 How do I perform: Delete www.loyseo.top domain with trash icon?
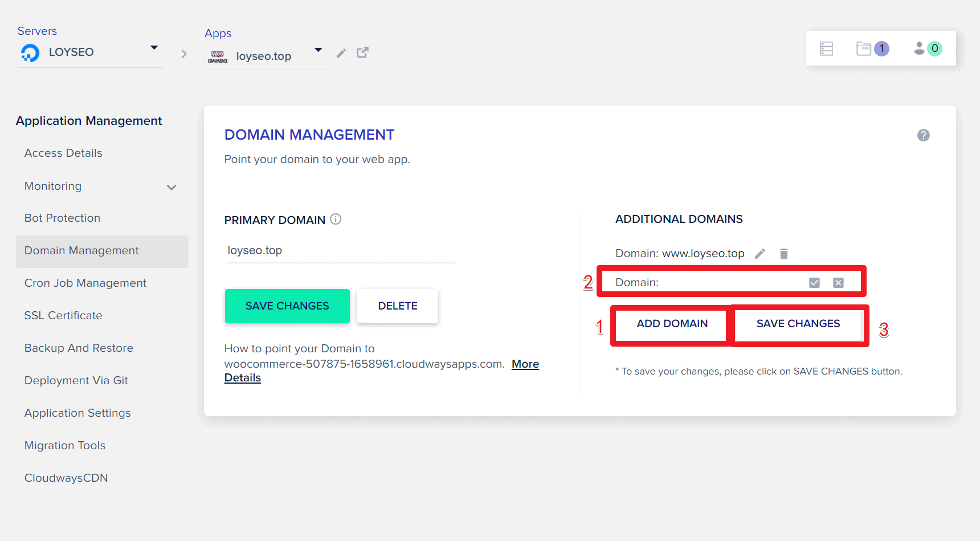(784, 254)
